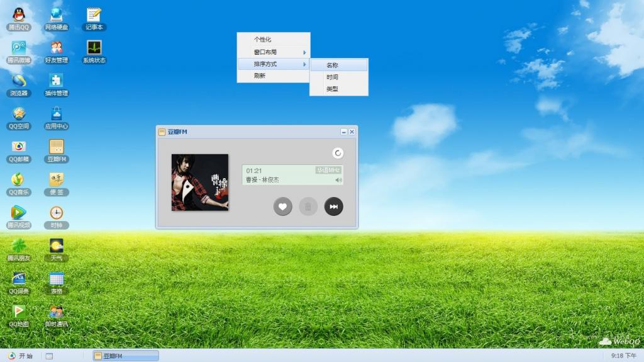
Task: Toggle the speaker volume icon in 豆瓣FM
Action: (x=338, y=180)
